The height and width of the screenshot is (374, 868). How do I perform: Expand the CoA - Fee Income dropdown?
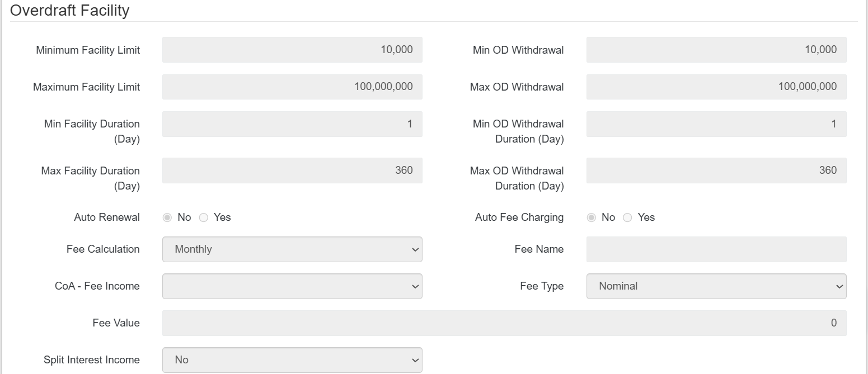tap(292, 286)
